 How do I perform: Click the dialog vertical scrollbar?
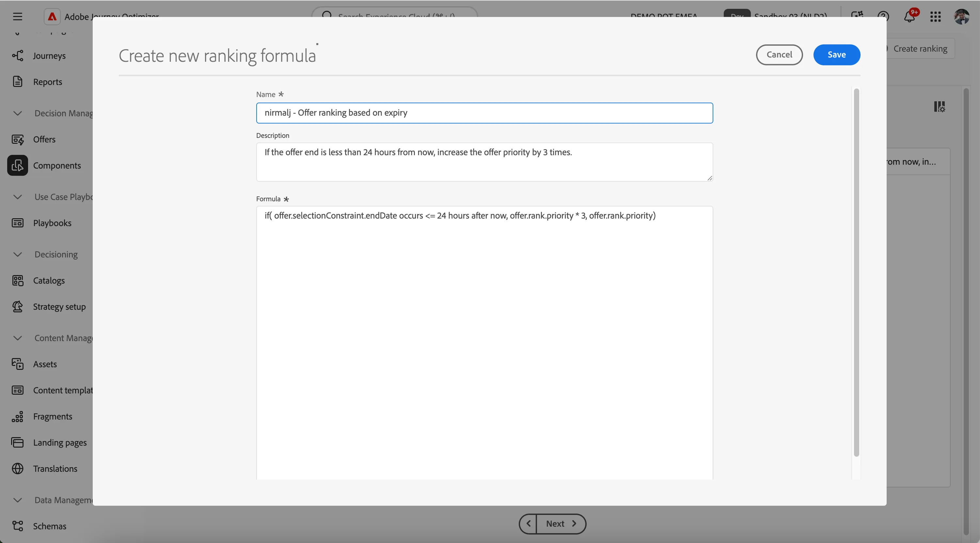[x=856, y=272]
